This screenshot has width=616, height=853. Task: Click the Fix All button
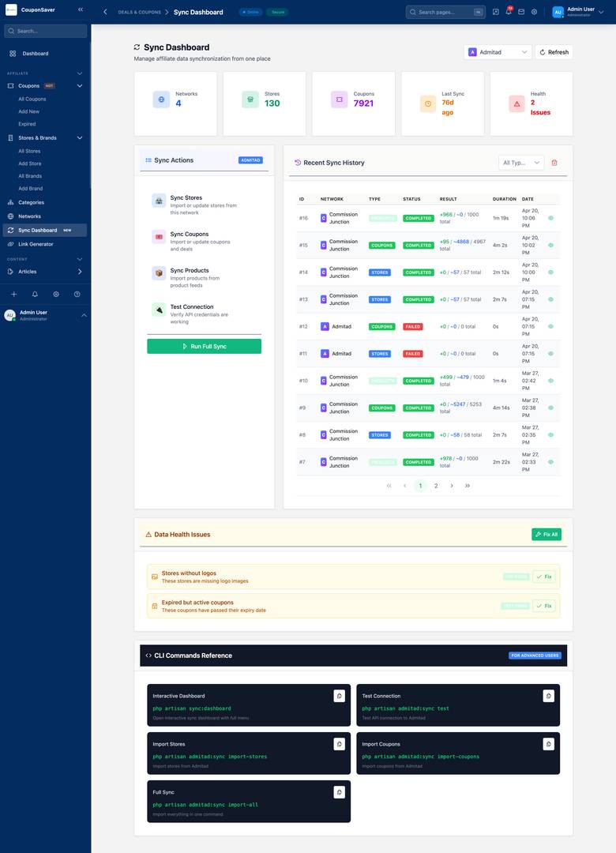click(547, 534)
